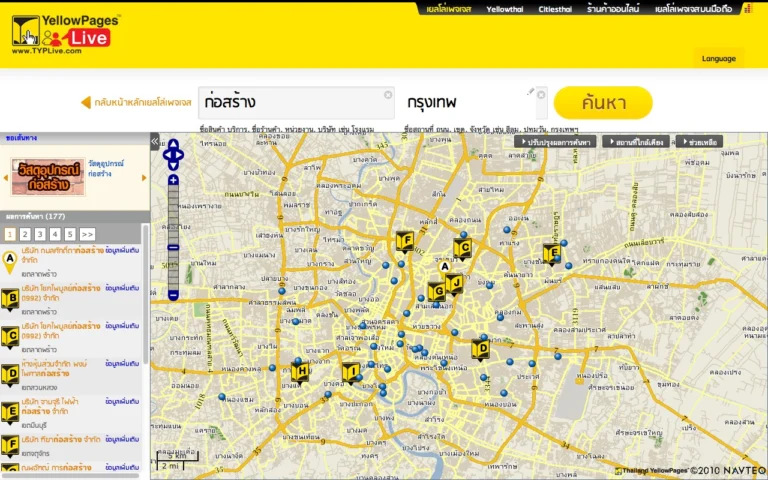Click the B marker icon in results list
The image size is (768, 480).
tap(10, 300)
